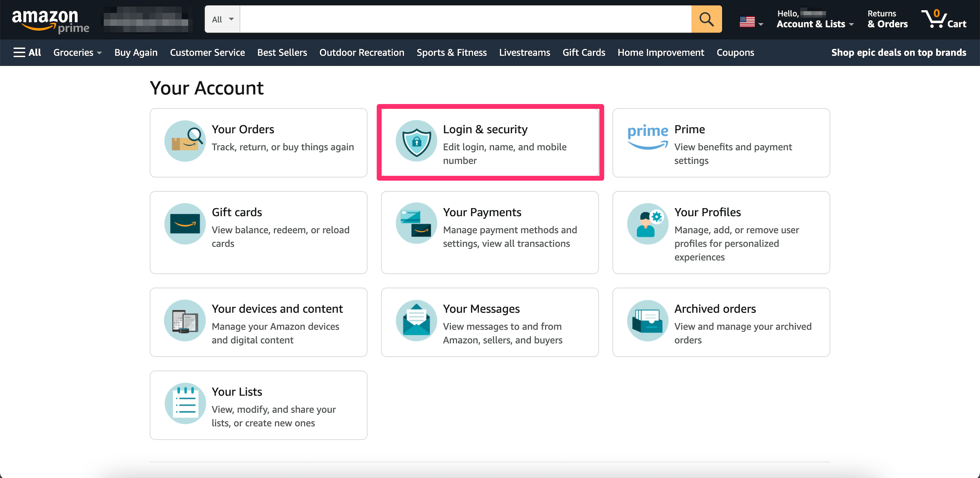Open the Returns & Orders link
The width and height of the screenshot is (980, 478).
coord(887,19)
